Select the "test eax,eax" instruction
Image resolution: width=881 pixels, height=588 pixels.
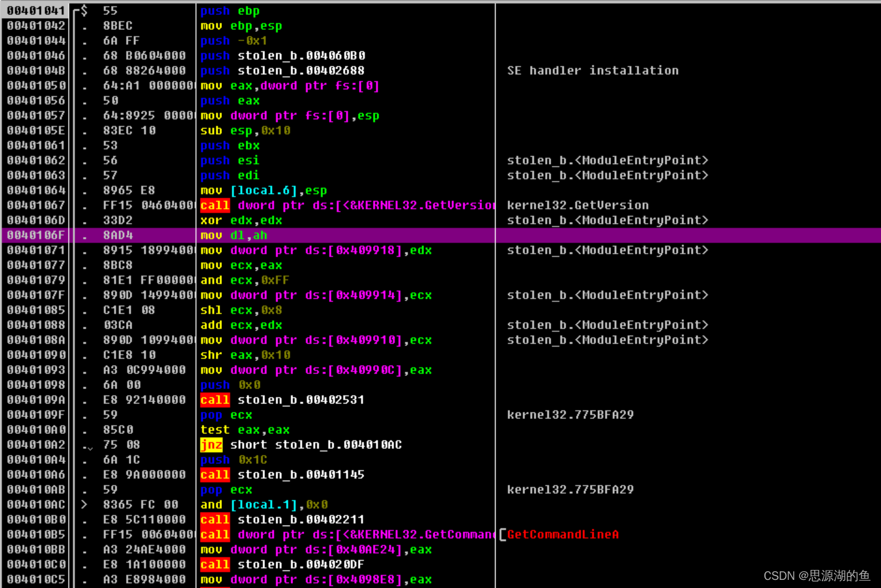pos(245,430)
